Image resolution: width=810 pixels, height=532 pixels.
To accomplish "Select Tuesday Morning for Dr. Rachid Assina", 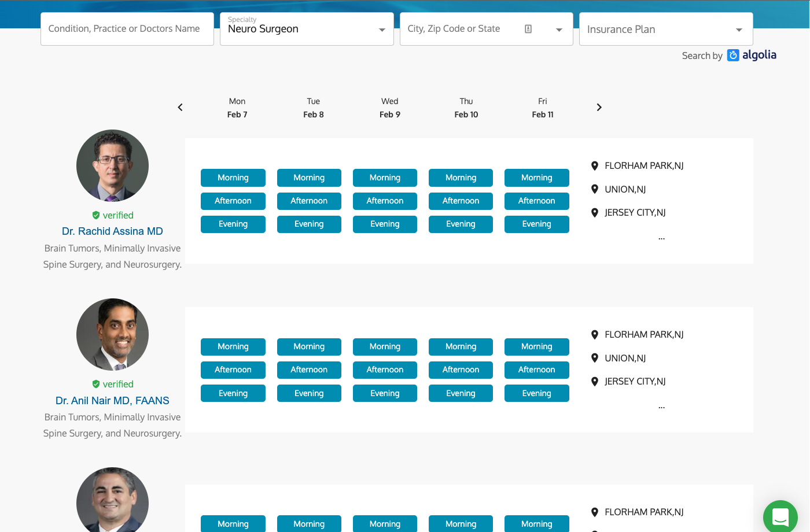I will [x=309, y=178].
